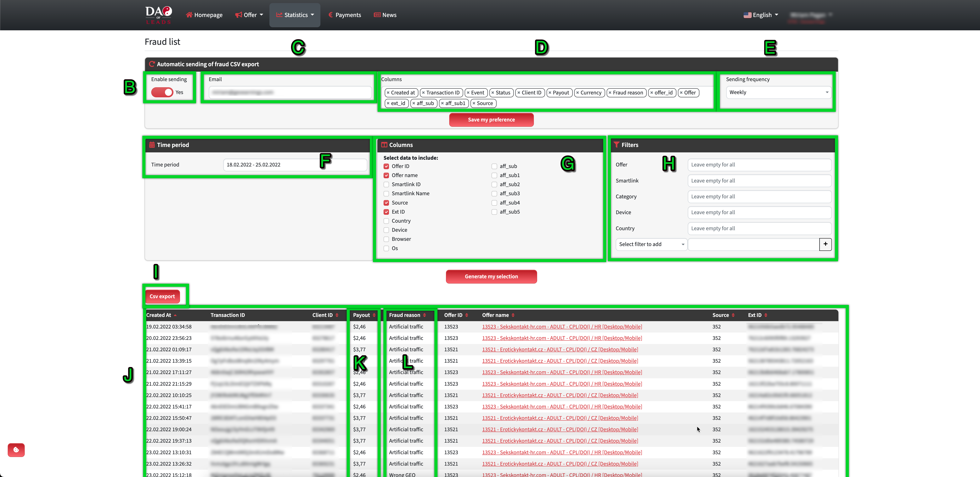The width and height of the screenshot is (980, 477).
Task: Click Save my preference button
Action: (491, 119)
